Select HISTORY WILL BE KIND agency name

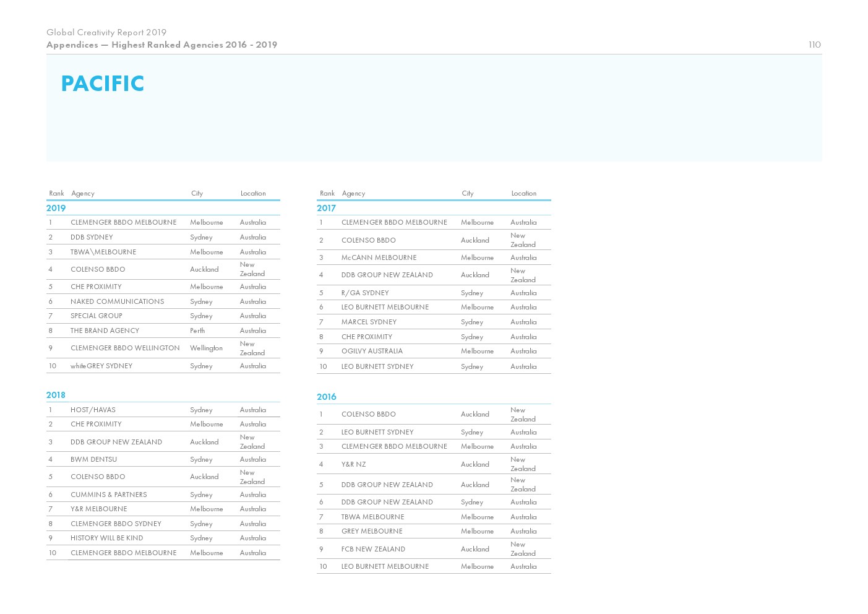[107, 538]
